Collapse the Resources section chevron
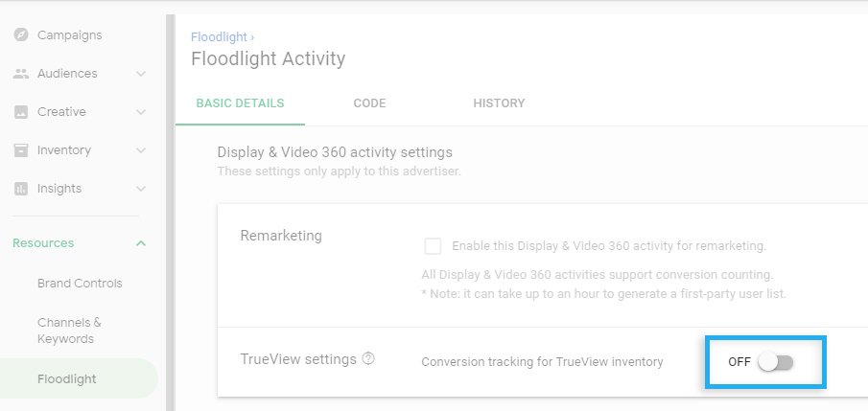This screenshot has width=868, height=411. coord(141,243)
